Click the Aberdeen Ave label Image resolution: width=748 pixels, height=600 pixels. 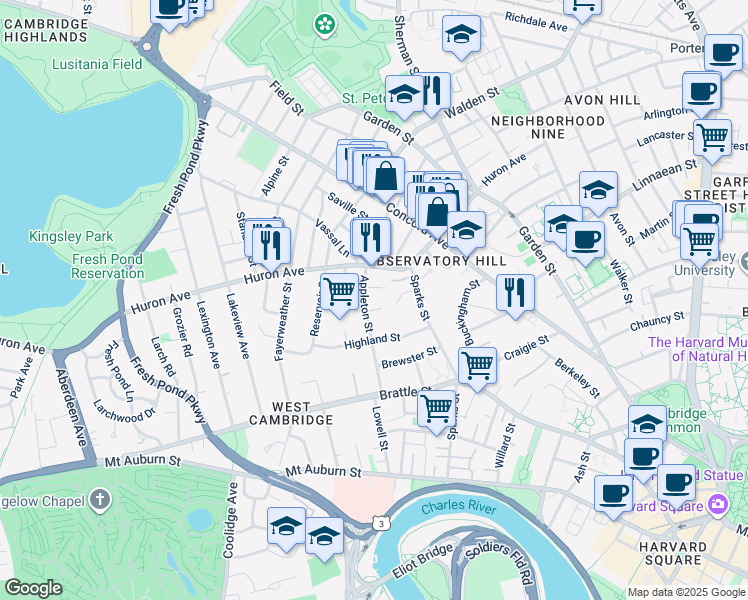coord(72,408)
